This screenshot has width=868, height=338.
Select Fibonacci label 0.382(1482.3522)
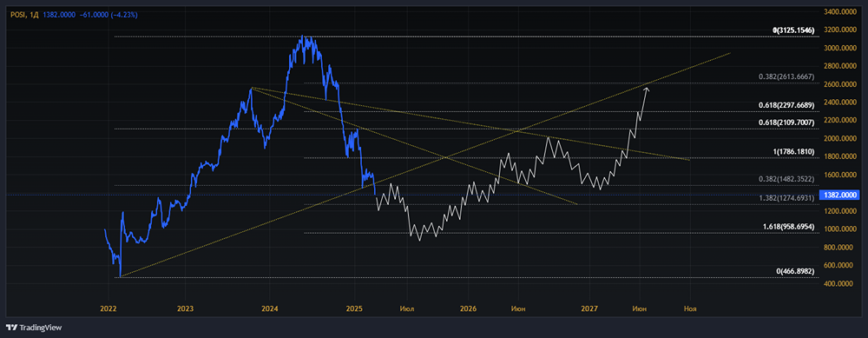pos(786,179)
